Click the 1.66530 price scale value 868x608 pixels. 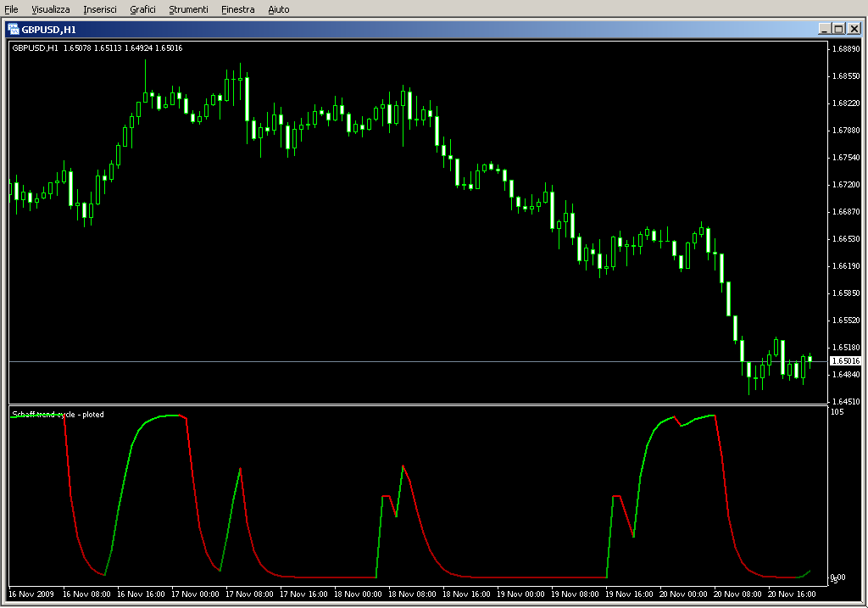(847, 238)
